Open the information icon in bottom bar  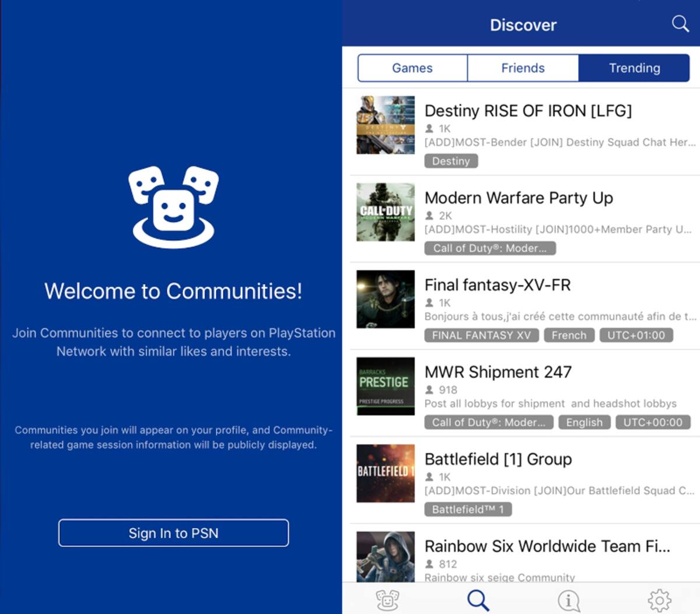(x=569, y=600)
